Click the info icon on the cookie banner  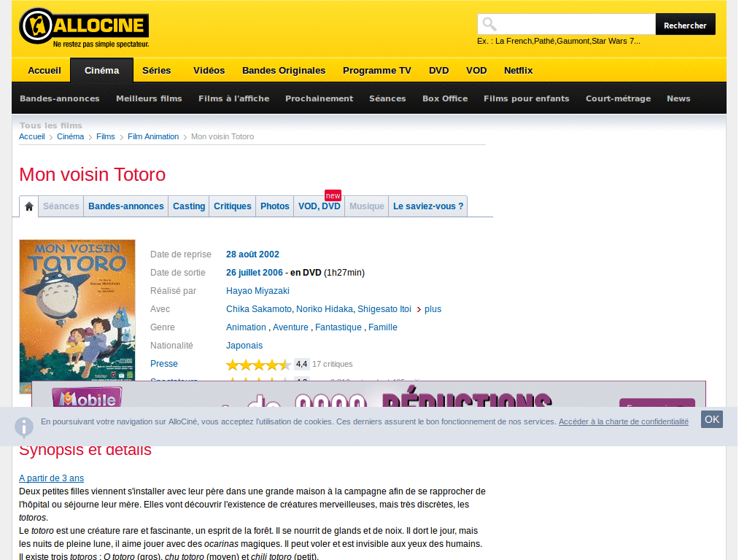pyautogui.click(x=24, y=427)
